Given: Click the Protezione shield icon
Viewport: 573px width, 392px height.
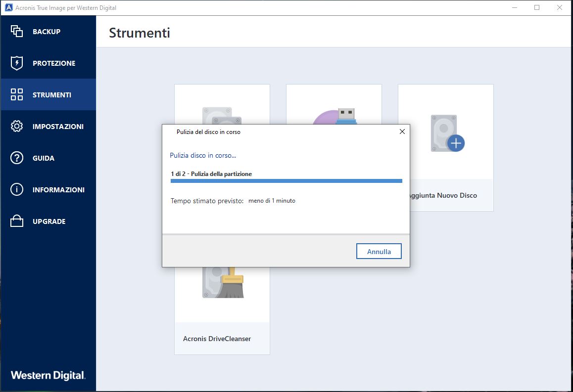Looking at the screenshot, I should coord(17,63).
